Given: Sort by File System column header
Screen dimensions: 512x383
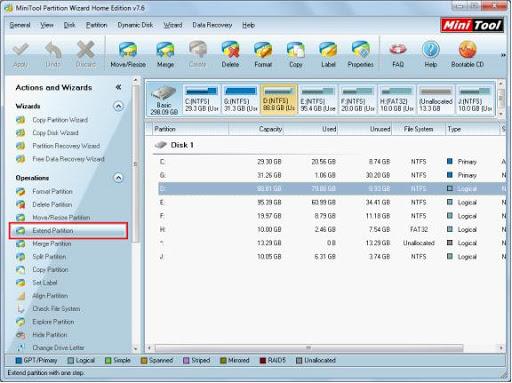Looking at the screenshot, I should [x=418, y=129].
